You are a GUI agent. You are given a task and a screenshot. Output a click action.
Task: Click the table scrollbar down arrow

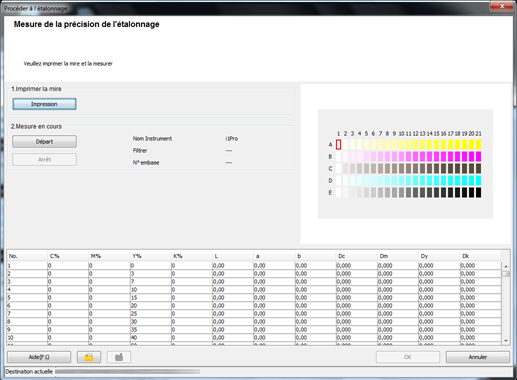click(x=506, y=341)
